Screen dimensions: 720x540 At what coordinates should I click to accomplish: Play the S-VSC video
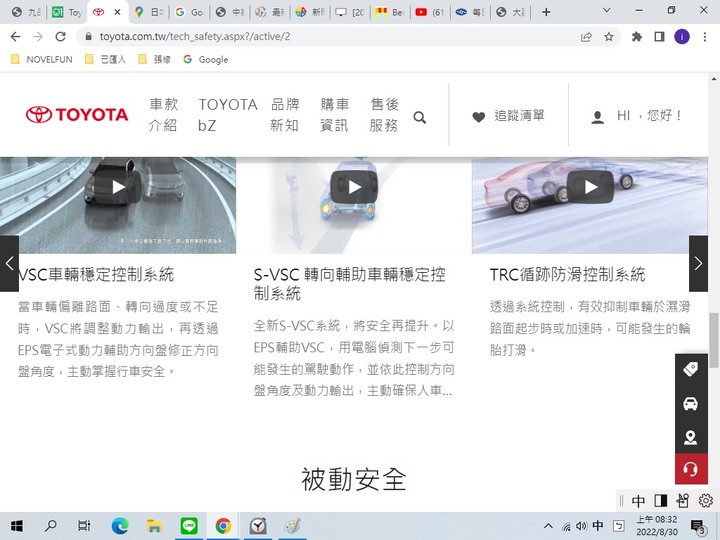point(354,187)
